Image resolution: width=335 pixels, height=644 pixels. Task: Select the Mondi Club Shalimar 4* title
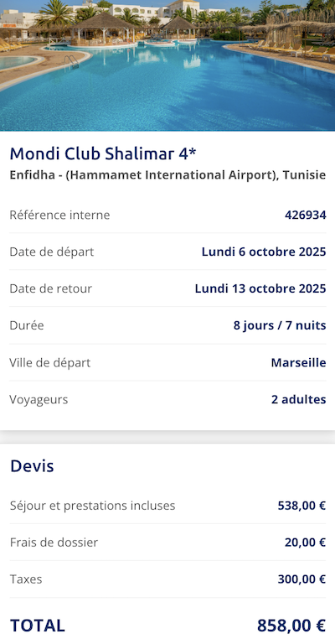pos(103,154)
